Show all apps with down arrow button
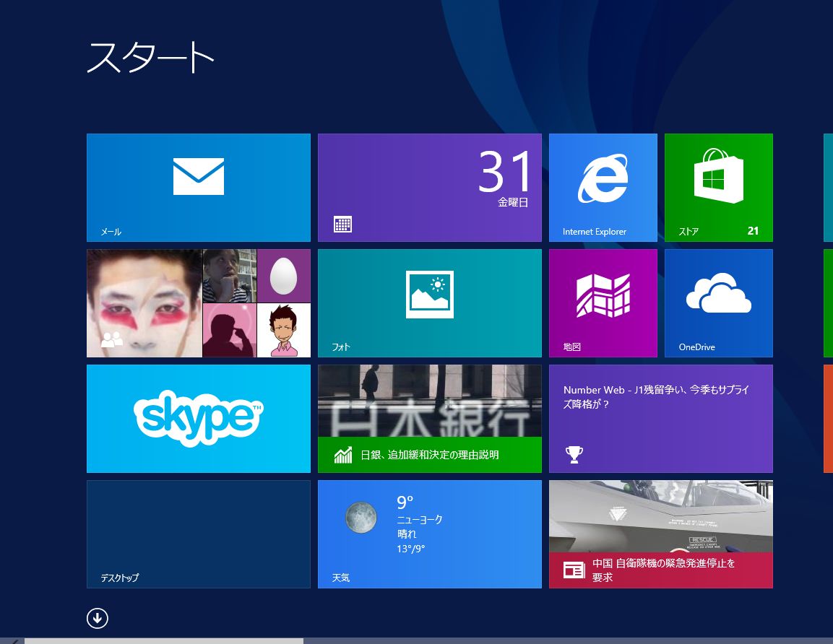Screen dimensions: 833x644 [98, 618]
